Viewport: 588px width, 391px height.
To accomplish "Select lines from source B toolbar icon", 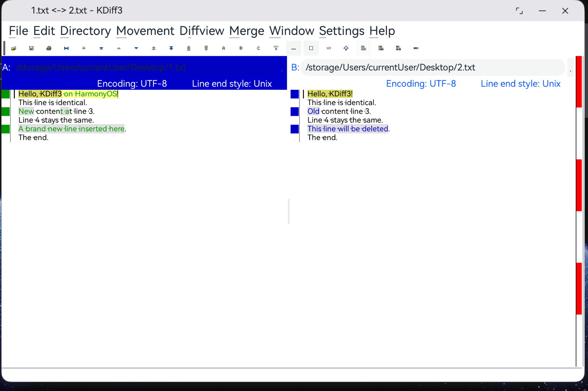I will 241,48.
